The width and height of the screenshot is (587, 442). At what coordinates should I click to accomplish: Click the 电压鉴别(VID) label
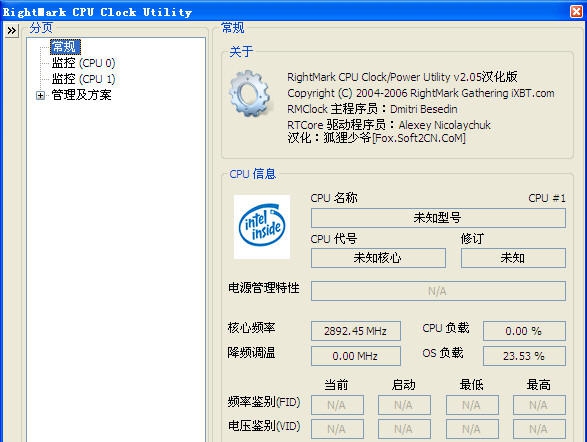pyautogui.click(x=264, y=426)
